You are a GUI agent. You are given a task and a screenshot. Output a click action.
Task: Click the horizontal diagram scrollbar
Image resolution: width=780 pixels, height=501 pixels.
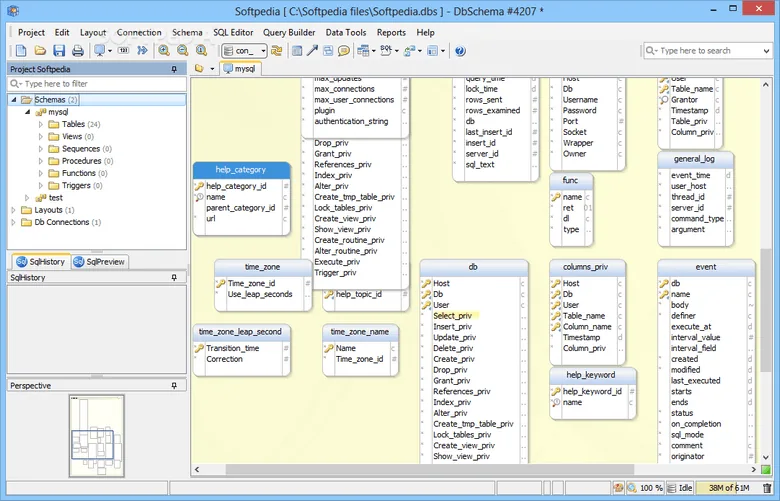click(x=430, y=469)
